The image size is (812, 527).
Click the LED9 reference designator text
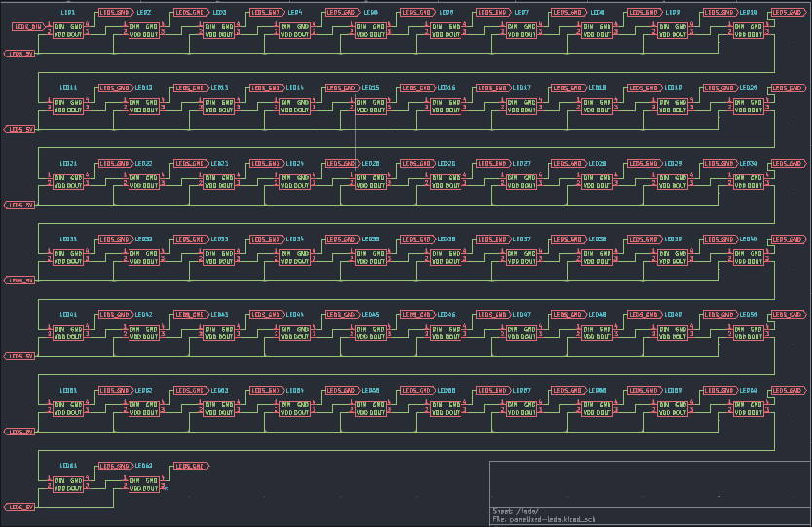[x=673, y=12]
